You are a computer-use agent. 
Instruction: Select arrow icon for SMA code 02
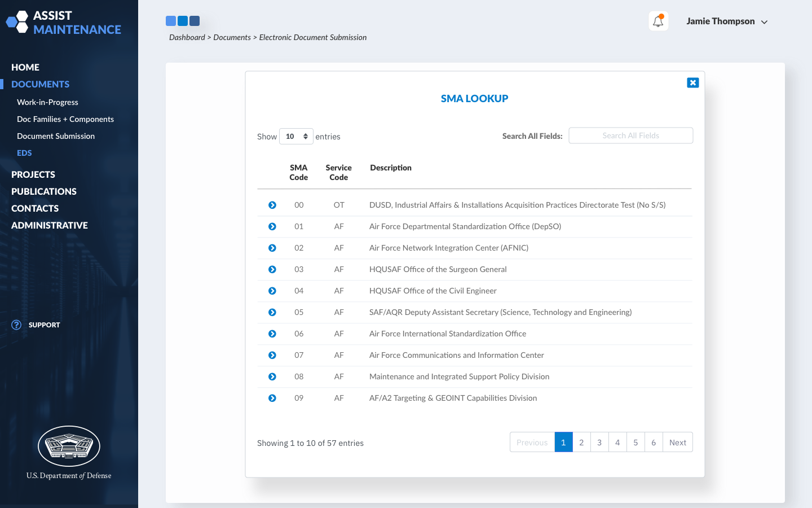272,248
